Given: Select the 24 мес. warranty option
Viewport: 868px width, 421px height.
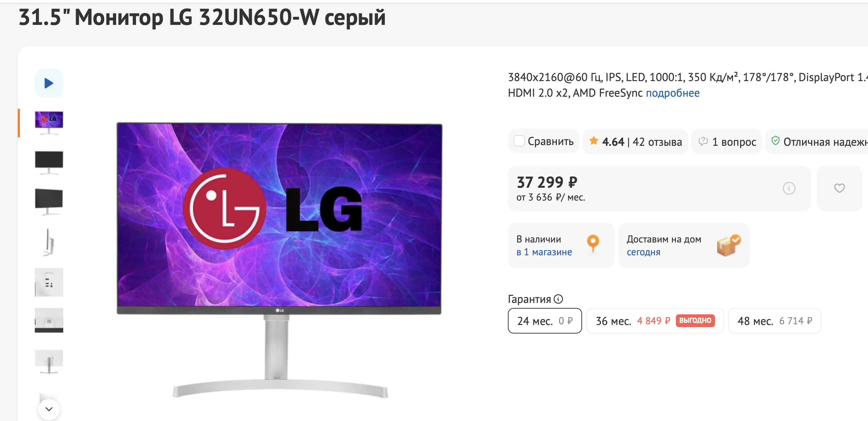Looking at the screenshot, I should coord(545,321).
